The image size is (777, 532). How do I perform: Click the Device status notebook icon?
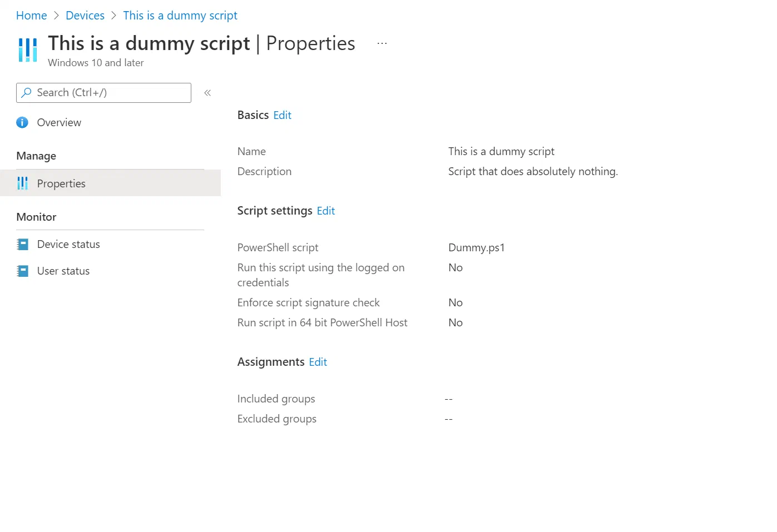pyautogui.click(x=22, y=244)
